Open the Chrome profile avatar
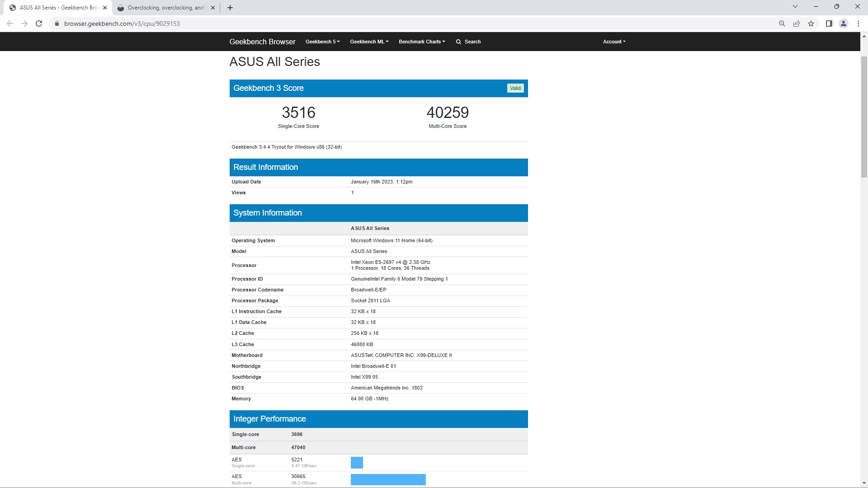868x488 pixels. coord(844,23)
